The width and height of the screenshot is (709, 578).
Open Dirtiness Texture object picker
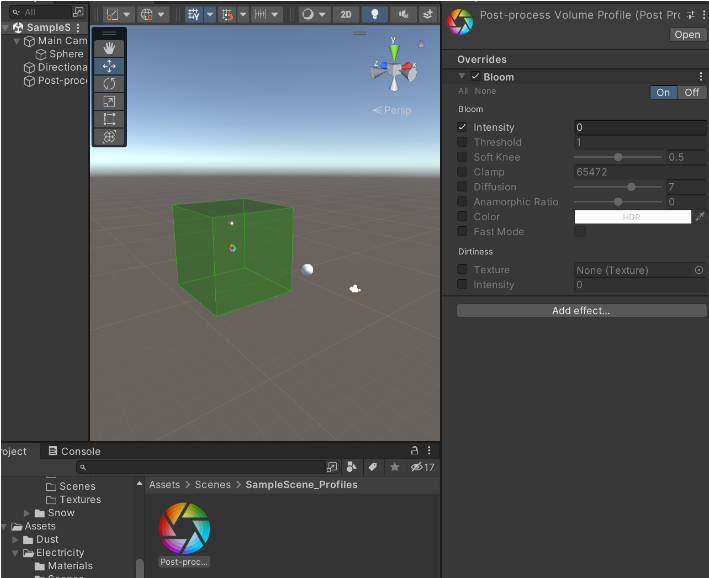point(699,270)
